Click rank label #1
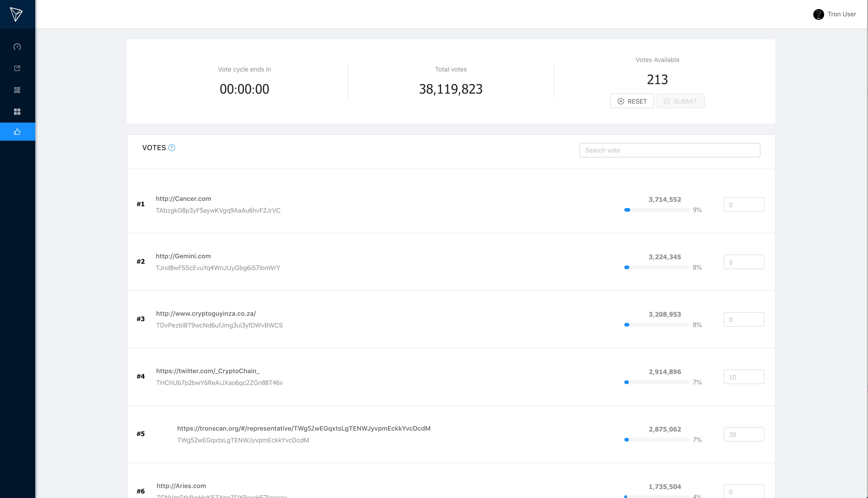The width and height of the screenshot is (868, 498). [141, 204]
